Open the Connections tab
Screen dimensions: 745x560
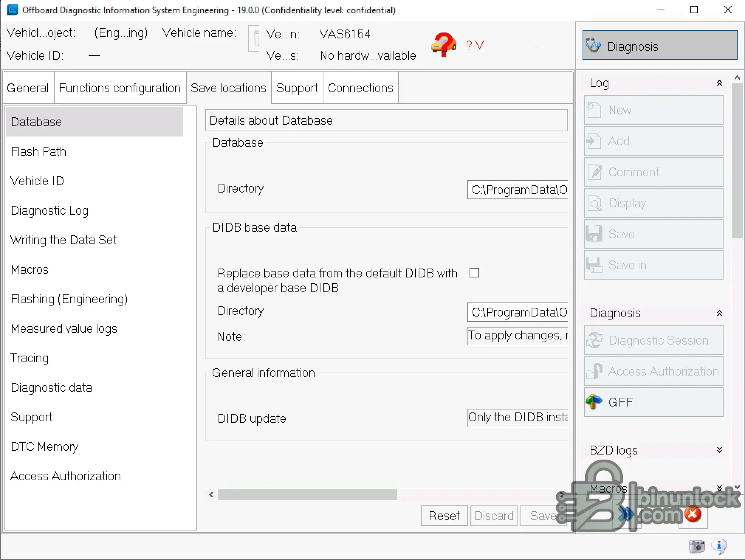361,88
